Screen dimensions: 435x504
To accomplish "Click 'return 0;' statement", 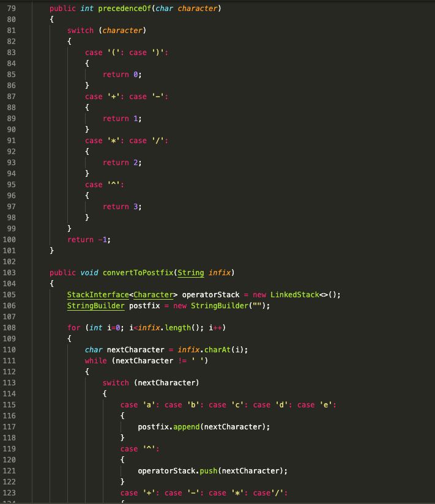I will pyautogui.click(x=122, y=75).
